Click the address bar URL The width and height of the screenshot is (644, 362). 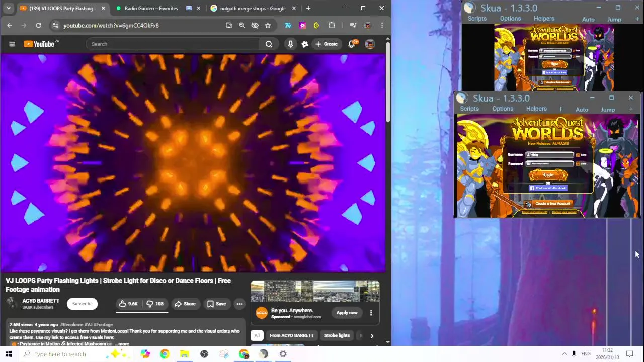111,25
